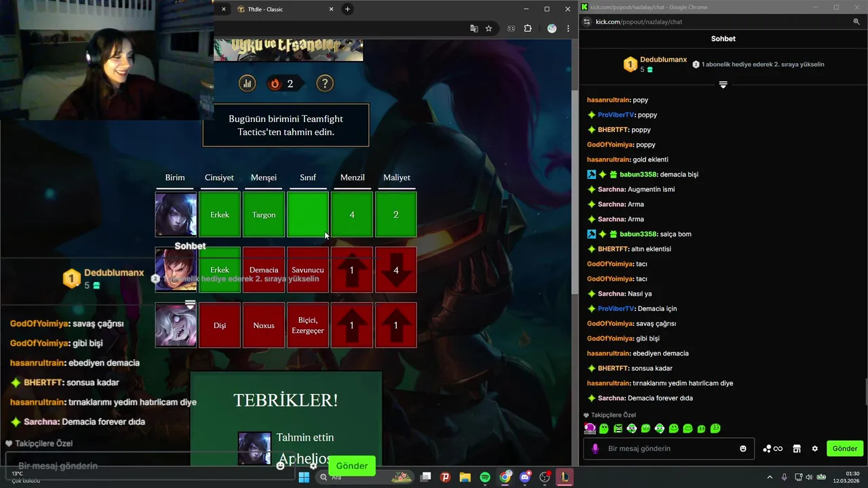Click the channel points infinity icon
868x488 pixels.
pos(773,449)
